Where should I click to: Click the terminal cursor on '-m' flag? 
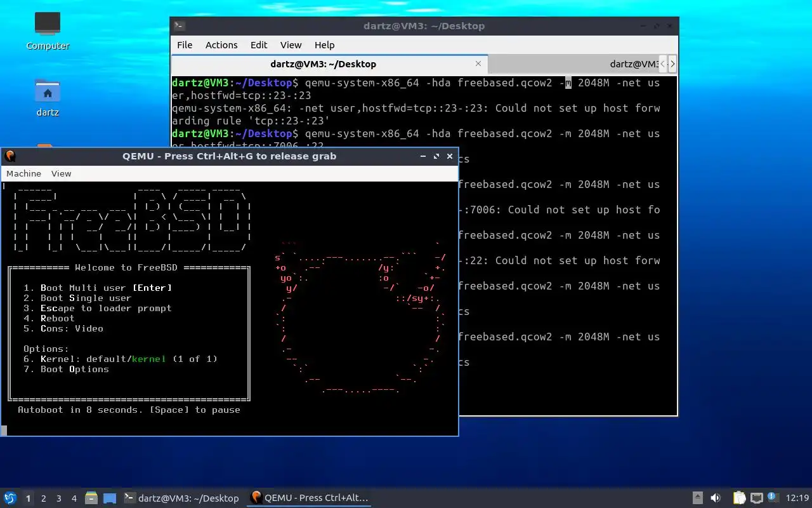568,83
